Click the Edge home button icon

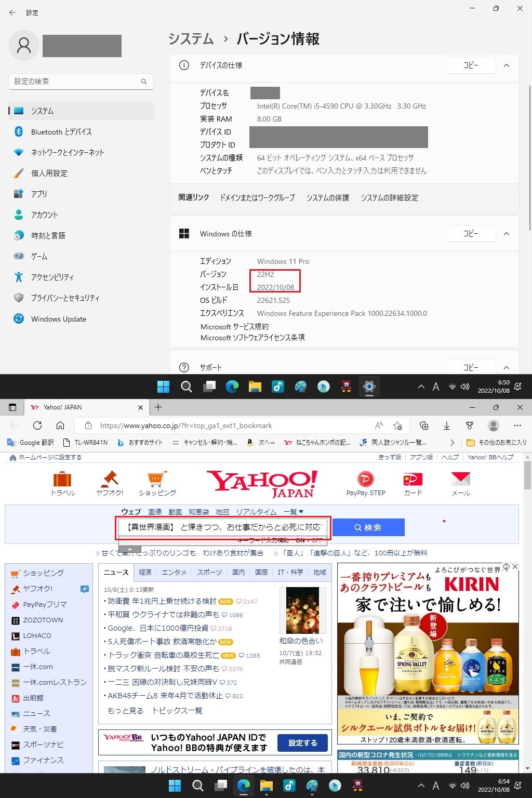pyautogui.click(x=60, y=425)
